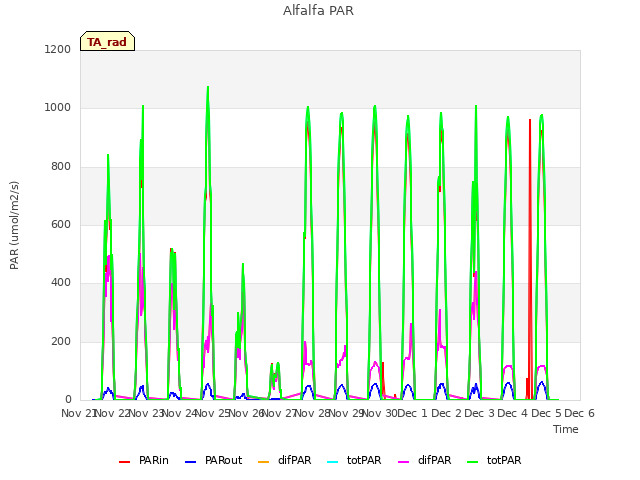
Task: Click the Dec 2 x-axis tick label
Action: click(446, 413)
